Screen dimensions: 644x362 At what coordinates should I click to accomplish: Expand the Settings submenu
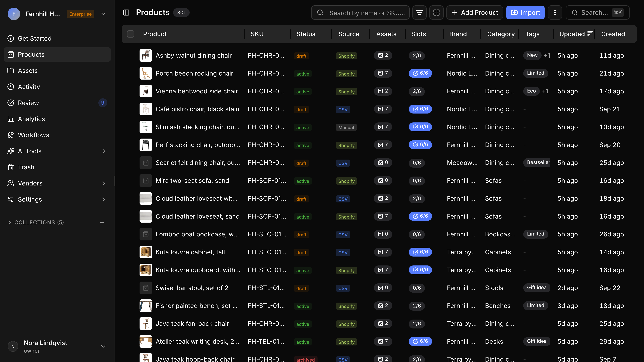[103, 199]
